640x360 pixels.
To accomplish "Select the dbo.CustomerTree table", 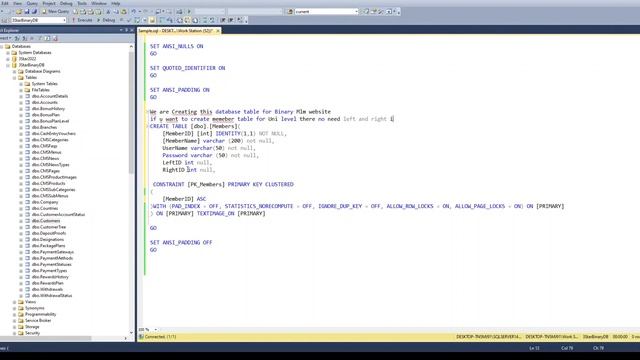I will click(x=49, y=227).
